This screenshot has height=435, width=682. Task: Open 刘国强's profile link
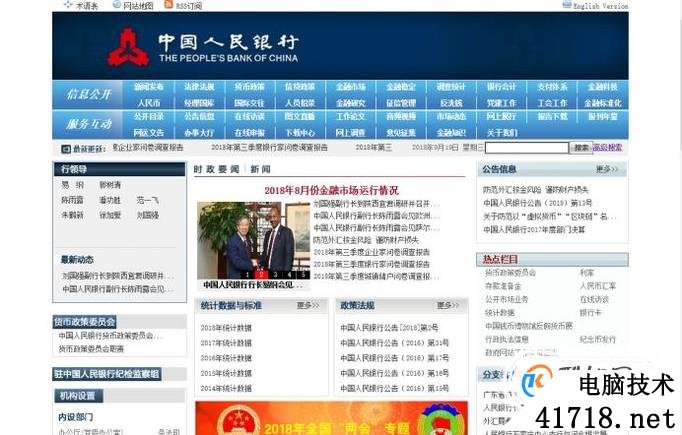tap(147, 215)
